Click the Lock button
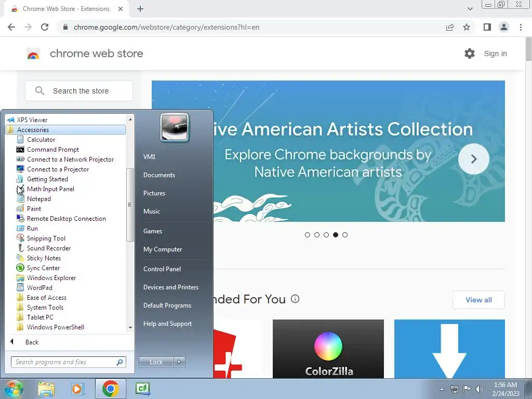The image size is (532, 399). point(156,362)
